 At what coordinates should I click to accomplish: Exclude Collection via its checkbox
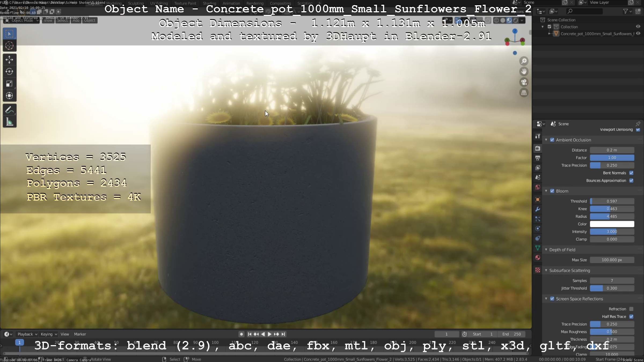pos(549,27)
